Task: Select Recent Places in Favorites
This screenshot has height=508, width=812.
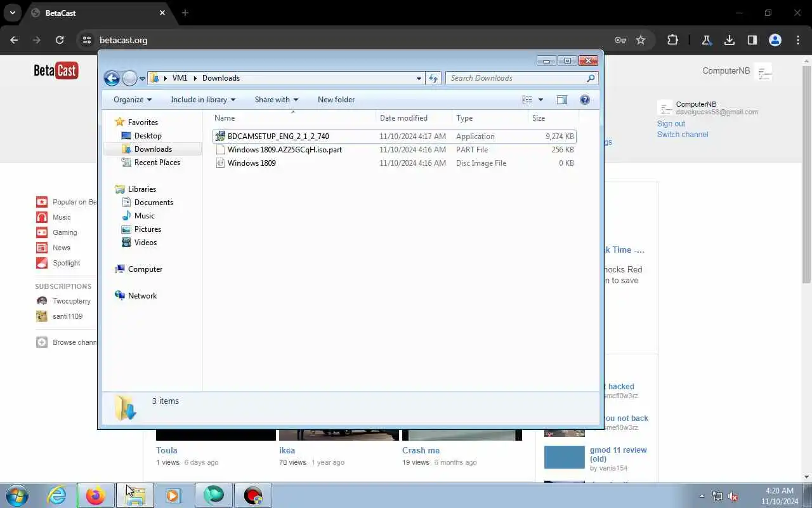Action: 157,163
